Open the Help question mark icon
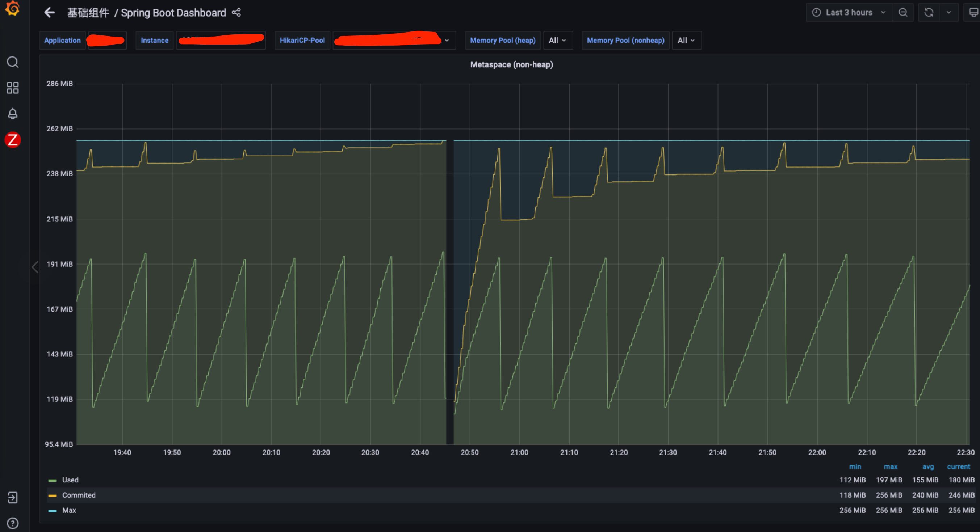Viewport: 980px width, 532px height. [13, 523]
